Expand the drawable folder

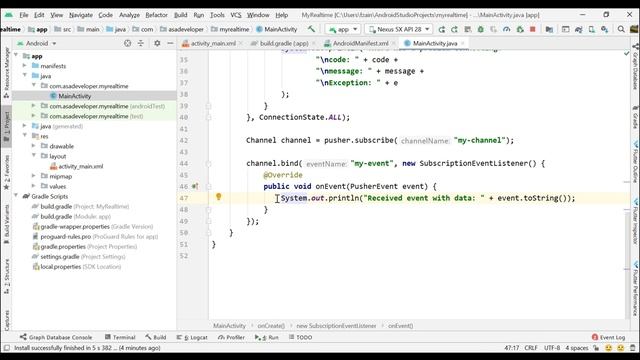33,146
